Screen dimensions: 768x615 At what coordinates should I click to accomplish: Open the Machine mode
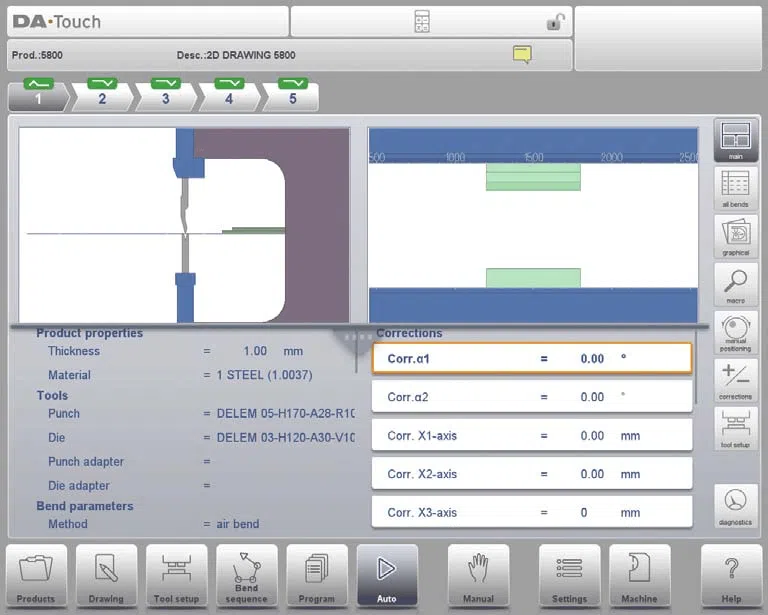coord(639,576)
